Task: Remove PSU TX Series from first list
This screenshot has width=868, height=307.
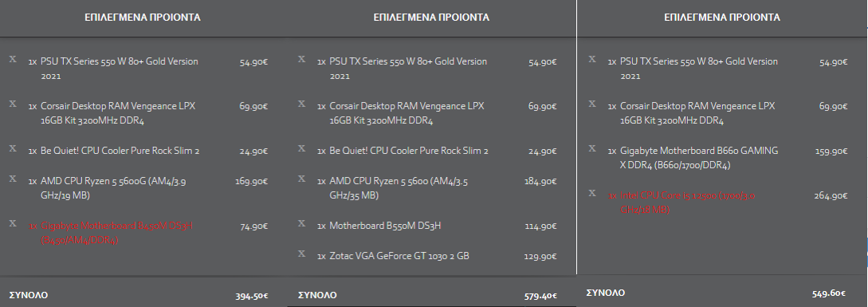Action: pos(13,59)
